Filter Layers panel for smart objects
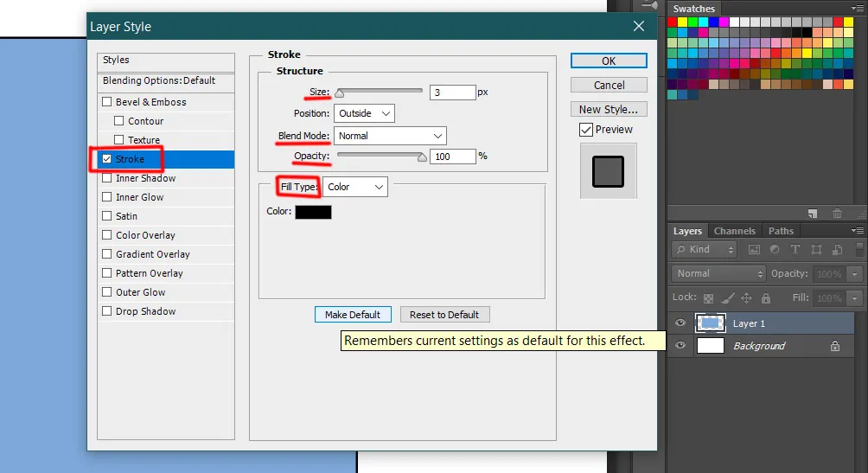Screen dimensions: 868x473 [837, 250]
